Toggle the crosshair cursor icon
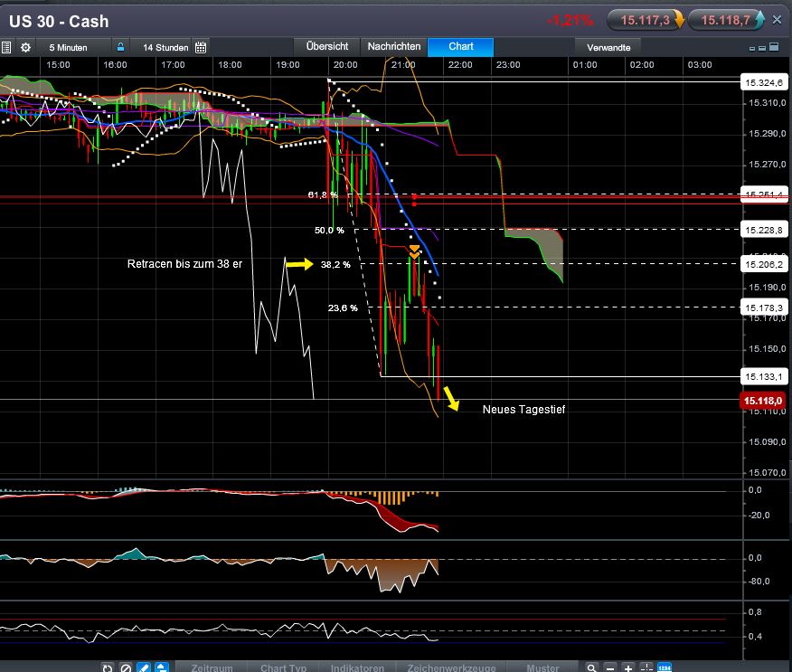 646,667
